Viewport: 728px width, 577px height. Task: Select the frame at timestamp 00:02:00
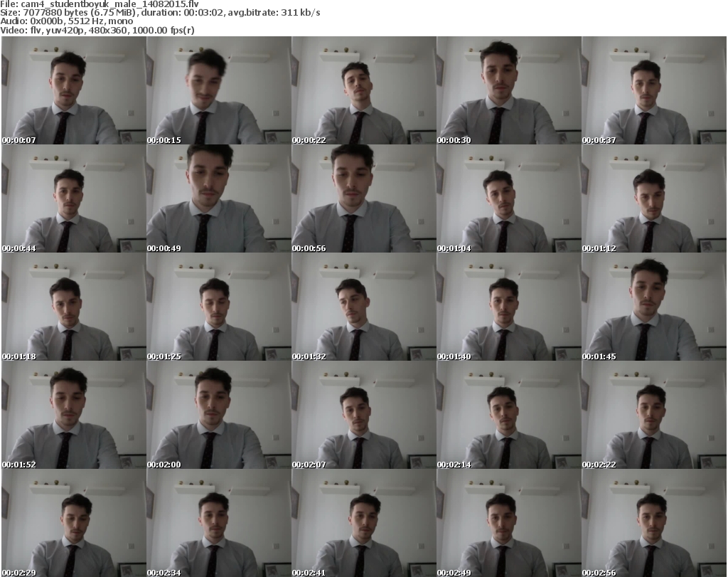(219, 415)
